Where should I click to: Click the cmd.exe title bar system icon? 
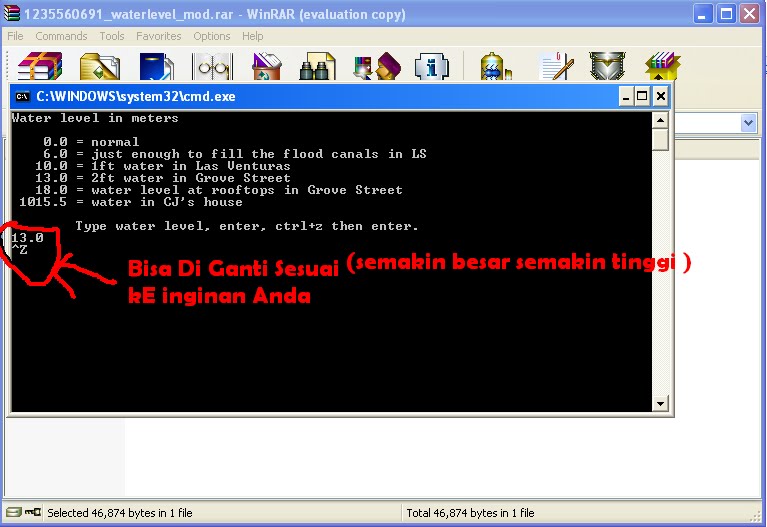point(22,96)
